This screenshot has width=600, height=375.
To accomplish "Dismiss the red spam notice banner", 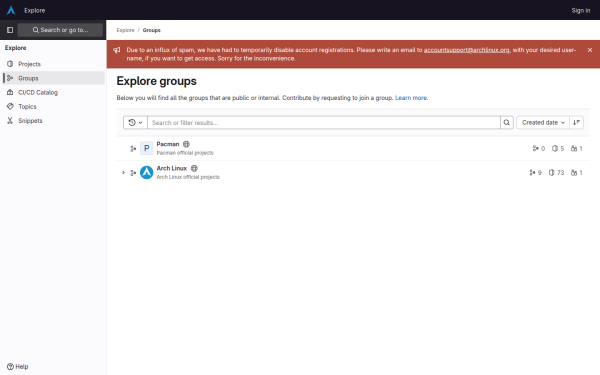I will pos(590,50).
